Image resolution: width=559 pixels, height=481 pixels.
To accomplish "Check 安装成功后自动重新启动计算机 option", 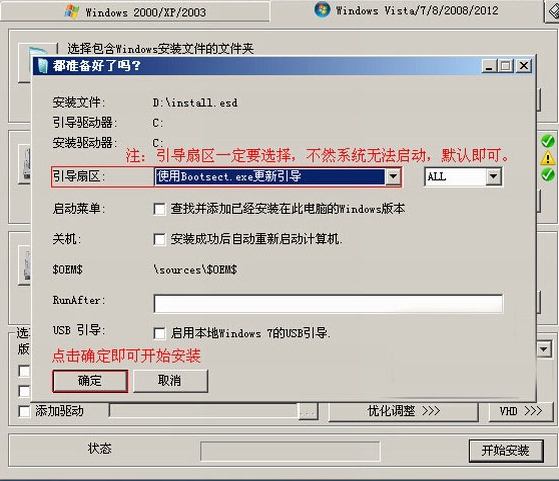I will click(x=159, y=239).
